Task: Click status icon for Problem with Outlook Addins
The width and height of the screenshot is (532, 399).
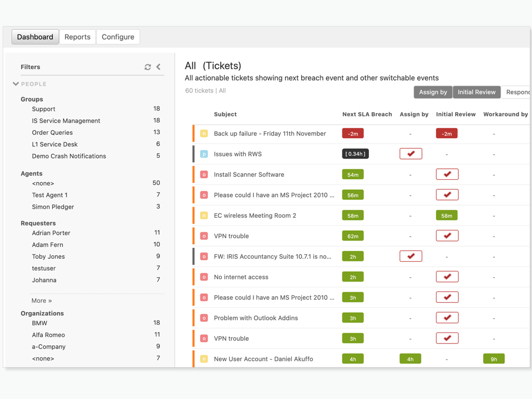Action: tap(204, 318)
